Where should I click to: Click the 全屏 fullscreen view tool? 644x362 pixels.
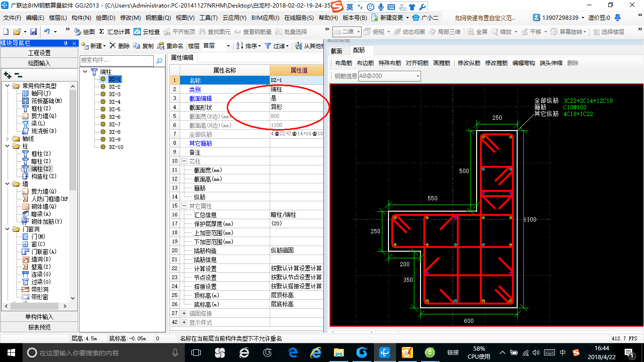478,32
